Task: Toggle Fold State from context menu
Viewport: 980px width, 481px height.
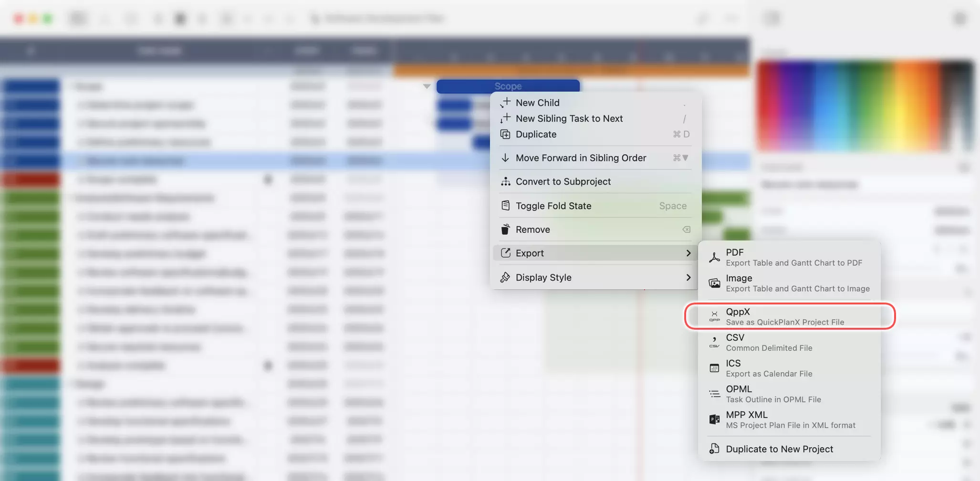Action: (x=553, y=206)
